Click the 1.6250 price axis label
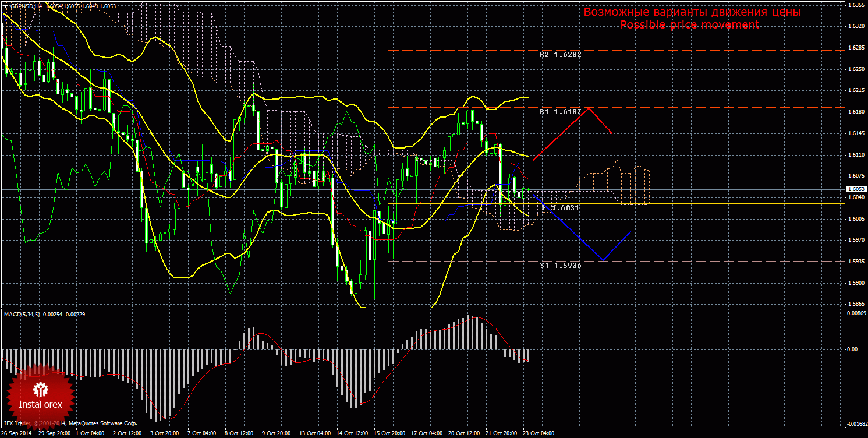 (x=856, y=69)
